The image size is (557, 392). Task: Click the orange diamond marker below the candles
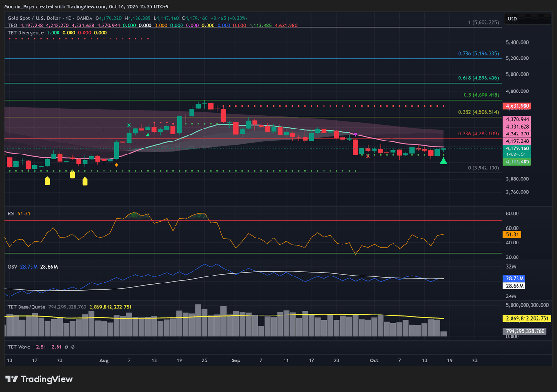coord(116,165)
